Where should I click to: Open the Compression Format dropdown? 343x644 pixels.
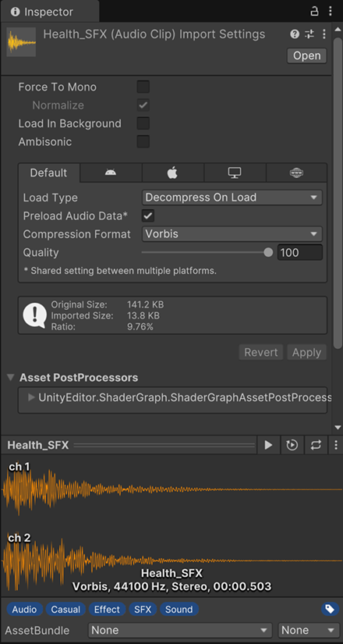click(232, 234)
